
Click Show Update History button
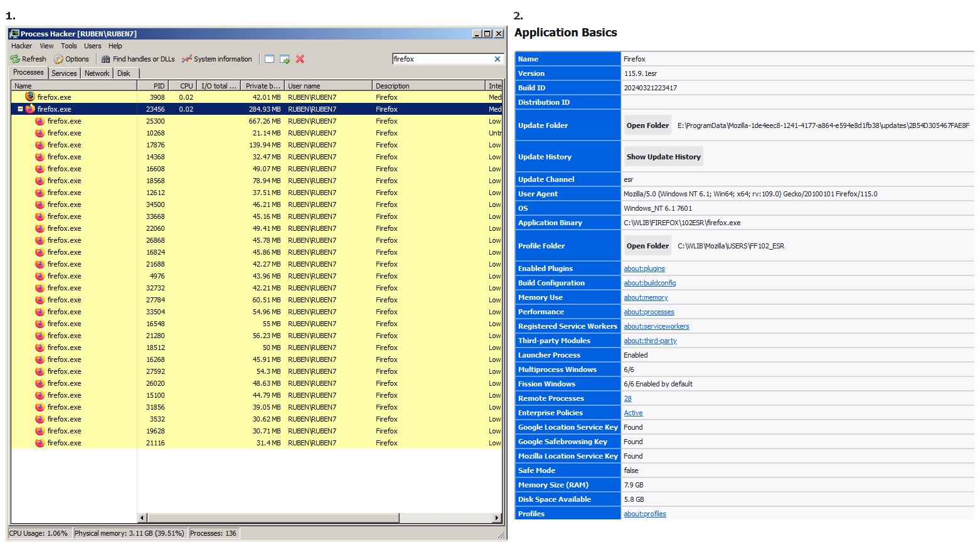tap(664, 157)
